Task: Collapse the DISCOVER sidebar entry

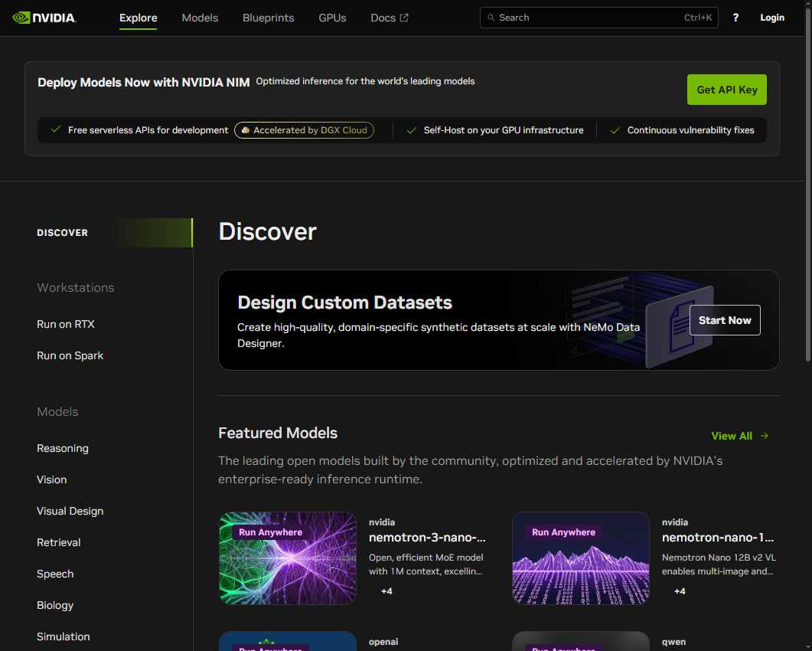Action: click(x=62, y=232)
